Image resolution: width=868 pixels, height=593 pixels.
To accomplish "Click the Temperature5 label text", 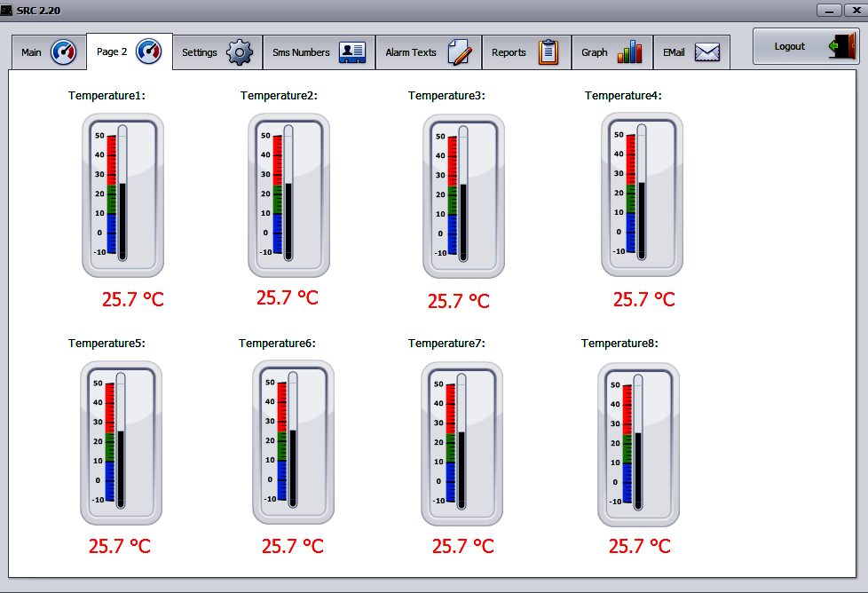I will [x=107, y=343].
